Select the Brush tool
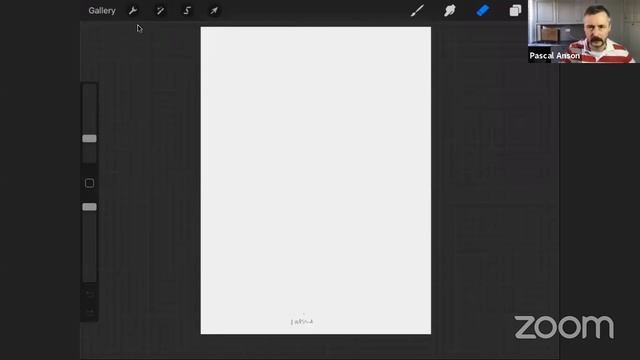The image size is (640, 360). (x=417, y=11)
